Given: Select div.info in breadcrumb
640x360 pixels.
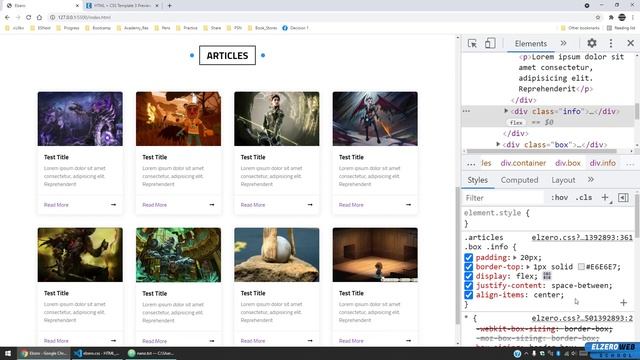Looking at the screenshot, I should pyautogui.click(x=602, y=163).
